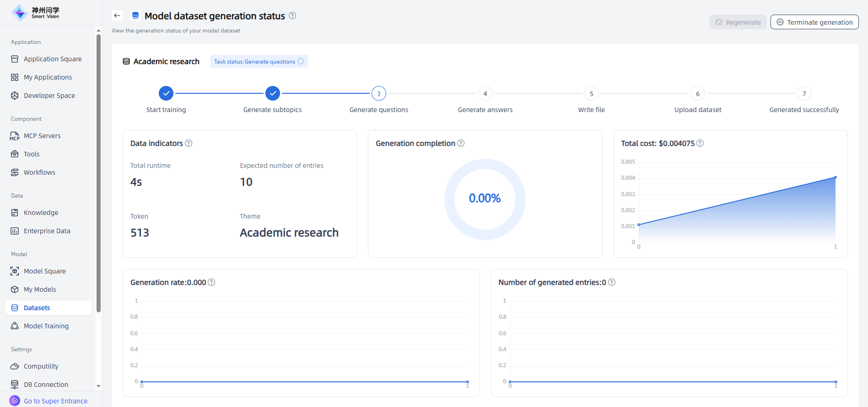Click help icon beside Total cost
This screenshot has height=407, width=868.
700,143
